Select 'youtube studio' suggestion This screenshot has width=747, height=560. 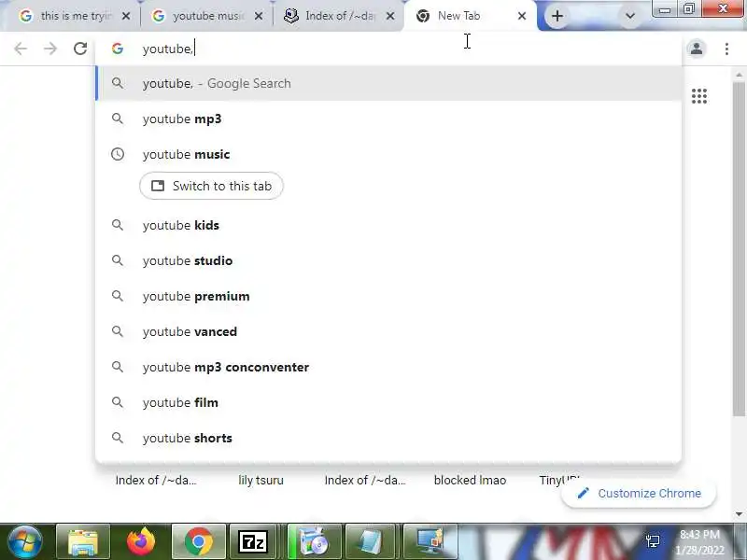pyautogui.click(x=388, y=261)
